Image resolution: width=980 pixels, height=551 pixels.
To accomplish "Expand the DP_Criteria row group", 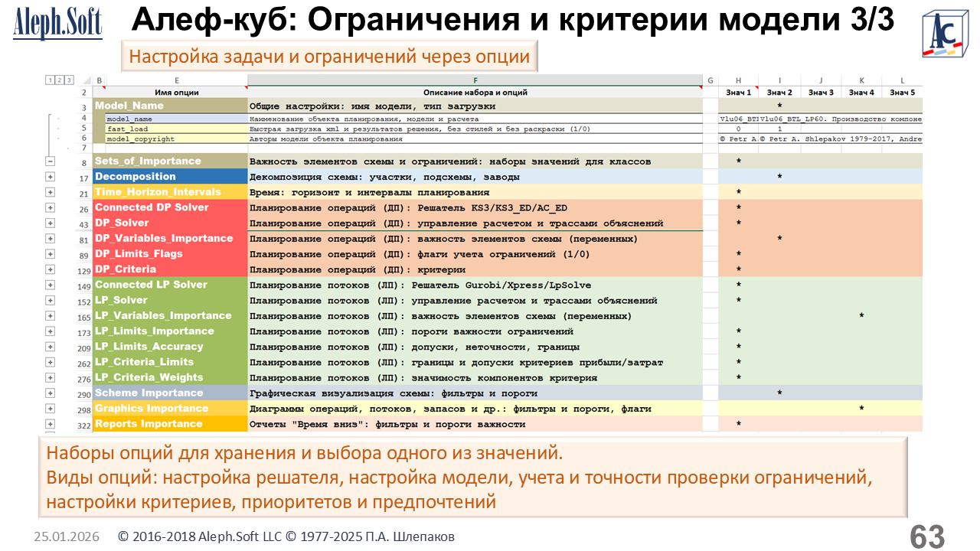I will pos(51,269).
